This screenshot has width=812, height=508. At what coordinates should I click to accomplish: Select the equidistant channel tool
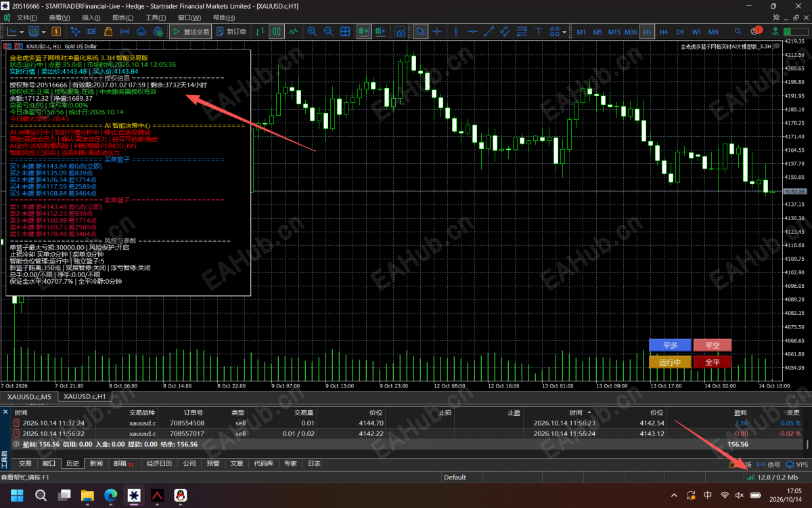[x=505, y=31]
